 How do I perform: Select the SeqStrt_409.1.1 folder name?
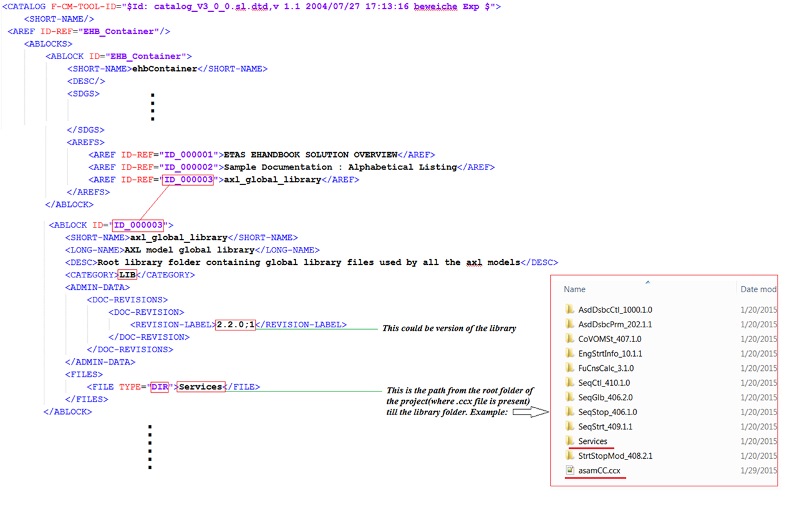pyautogui.click(x=605, y=426)
